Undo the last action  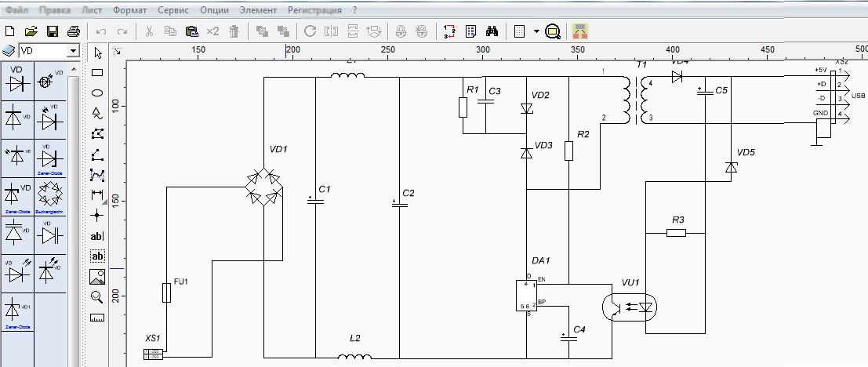coord(101,31)
